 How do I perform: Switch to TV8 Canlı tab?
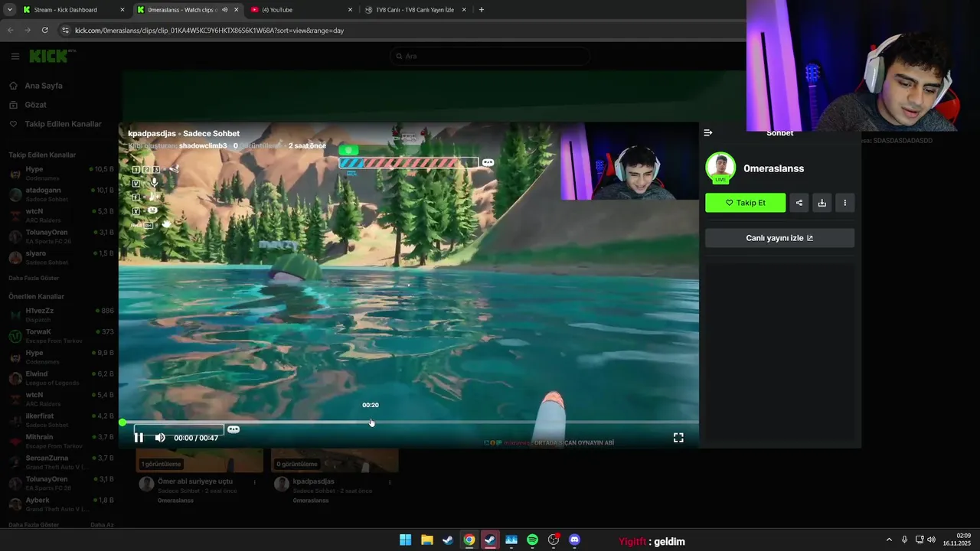(x=413, y=10)
